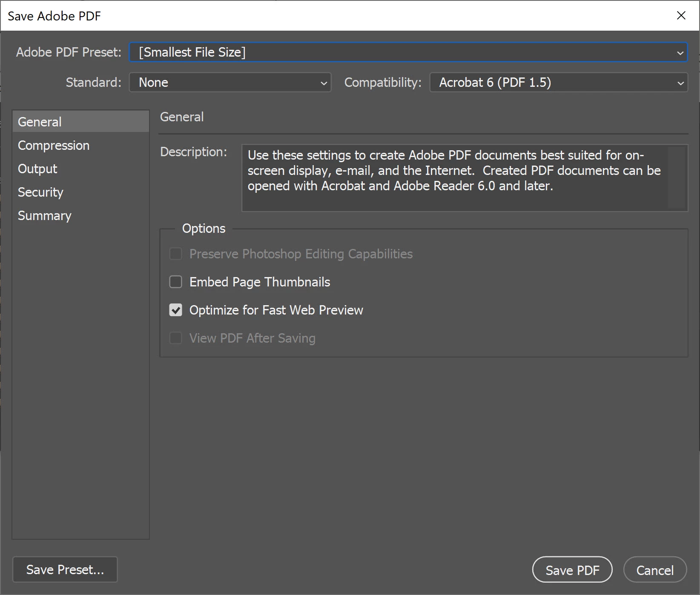Go to the Security settings
Viewport: 700px width, 595px height.
click(81, 192)
